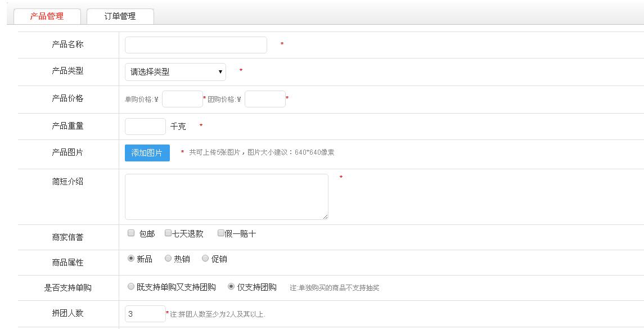This screenshot has height=329, width=644.
Task: Open the 订单管理 tab
Action: click(120, 16)
